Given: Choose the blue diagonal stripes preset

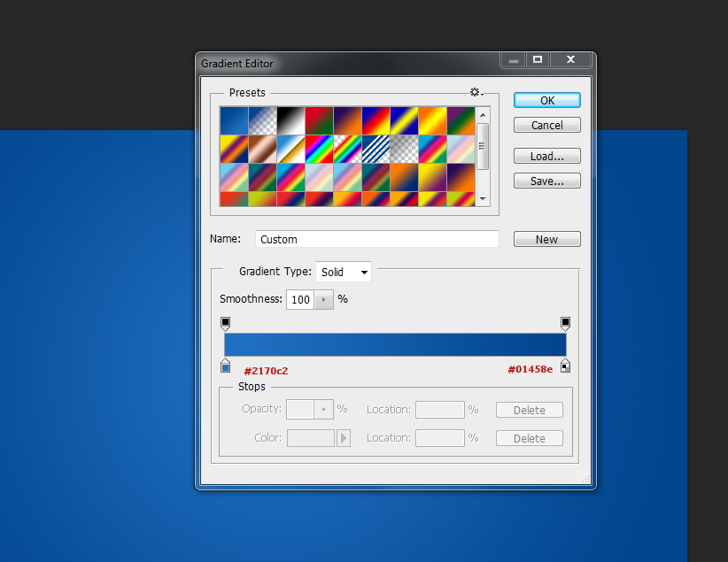Looking at the screenshot, I should coord(376,149).
